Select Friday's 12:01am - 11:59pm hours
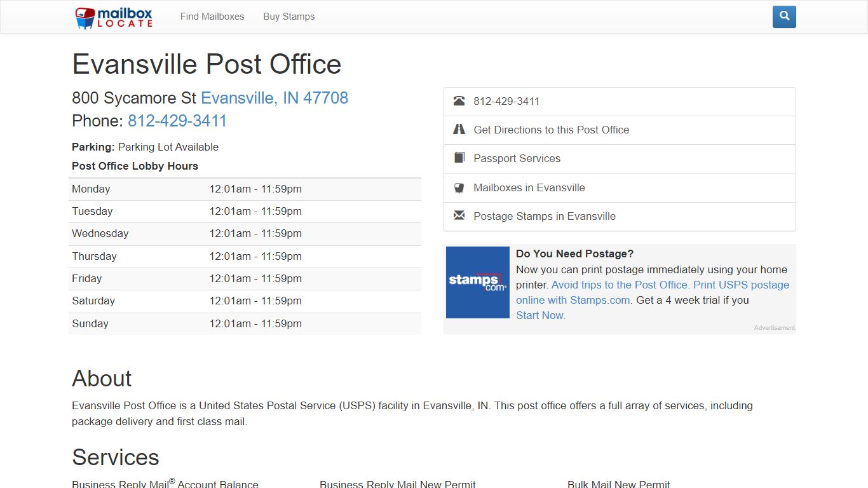Screen dimensions: 868x488 (255, 278)
